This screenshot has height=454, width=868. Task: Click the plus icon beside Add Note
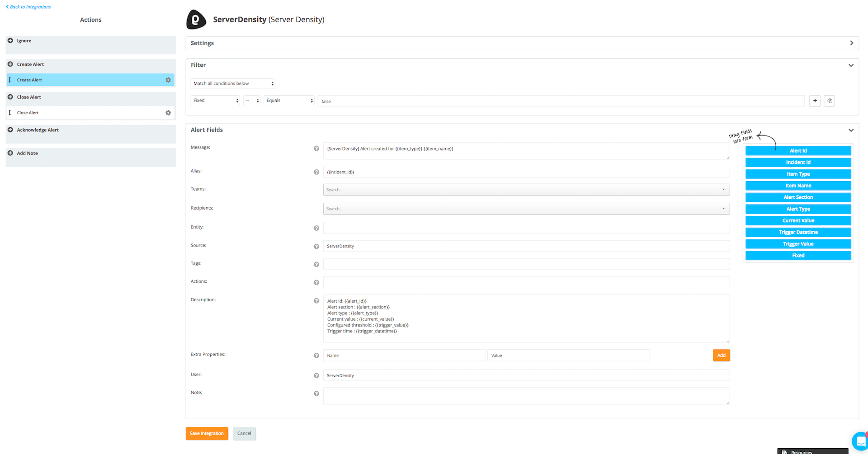10,153
